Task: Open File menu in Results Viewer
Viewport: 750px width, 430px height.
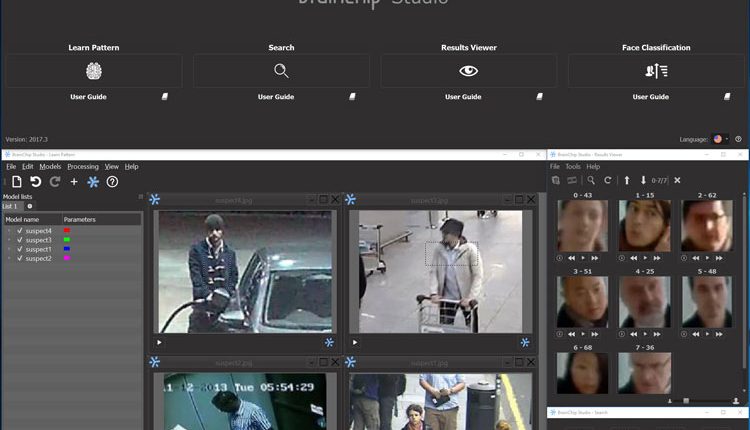Action: [554, 166]
